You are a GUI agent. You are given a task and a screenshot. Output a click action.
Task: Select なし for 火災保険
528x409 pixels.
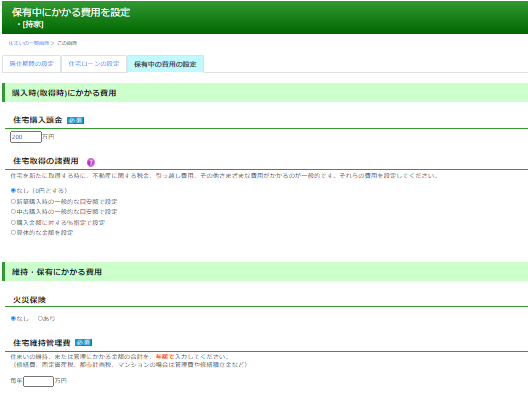coord(13,318)
